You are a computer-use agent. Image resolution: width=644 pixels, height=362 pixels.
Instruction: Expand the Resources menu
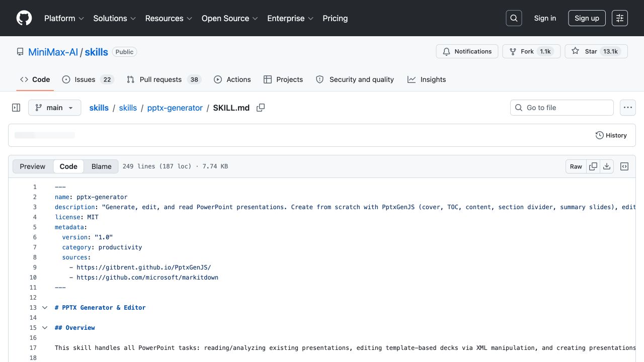tap(169, 18)
